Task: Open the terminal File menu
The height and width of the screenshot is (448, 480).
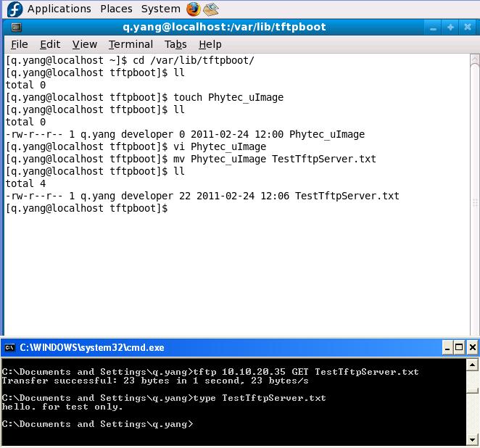Action: click(x=20, y=44)
